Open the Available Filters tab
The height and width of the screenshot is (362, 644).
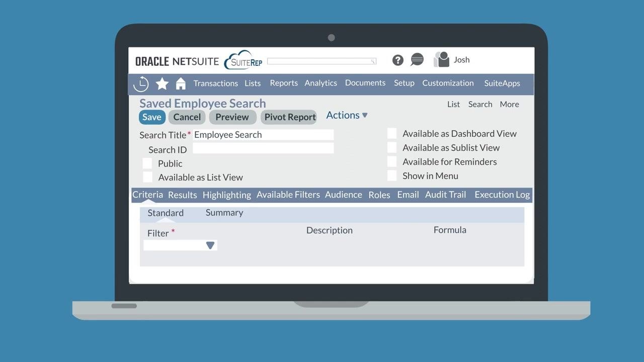288,195
